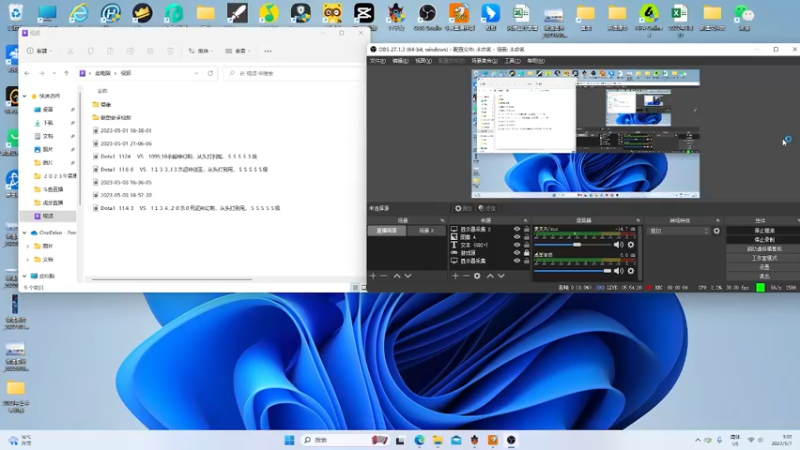Open Mic/Aux audio settings gear in mixer
This screenshot has width=800, height=450.
click(x=631, y=245)
